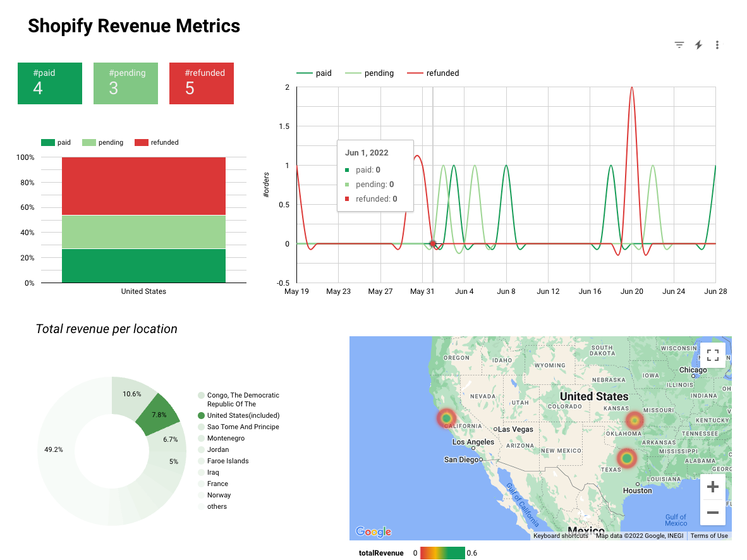The image size is (747, 560).
Task: Select Faroe Islands legend entry
Action: tap(224, 461)
